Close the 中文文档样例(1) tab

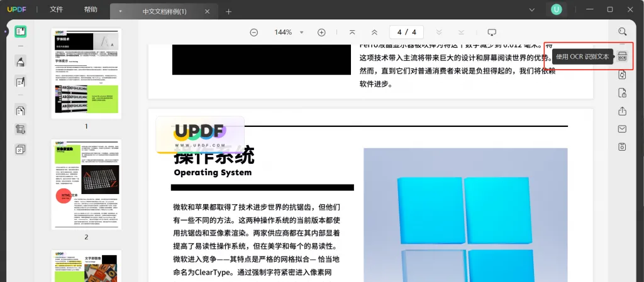[208, 11]
